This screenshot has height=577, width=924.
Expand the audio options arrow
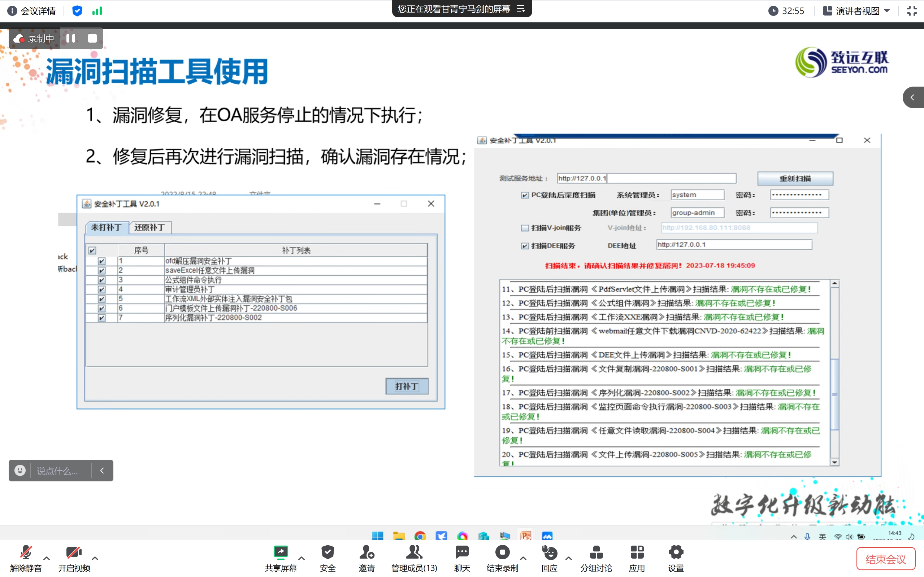[x=47, y=558]
